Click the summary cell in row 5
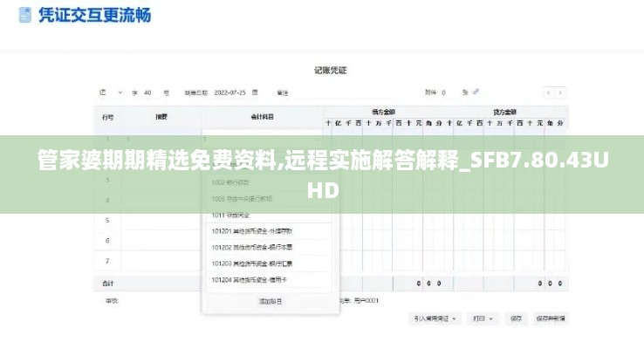This screenshot has height=349, width=644. click(x=161, y=221)
